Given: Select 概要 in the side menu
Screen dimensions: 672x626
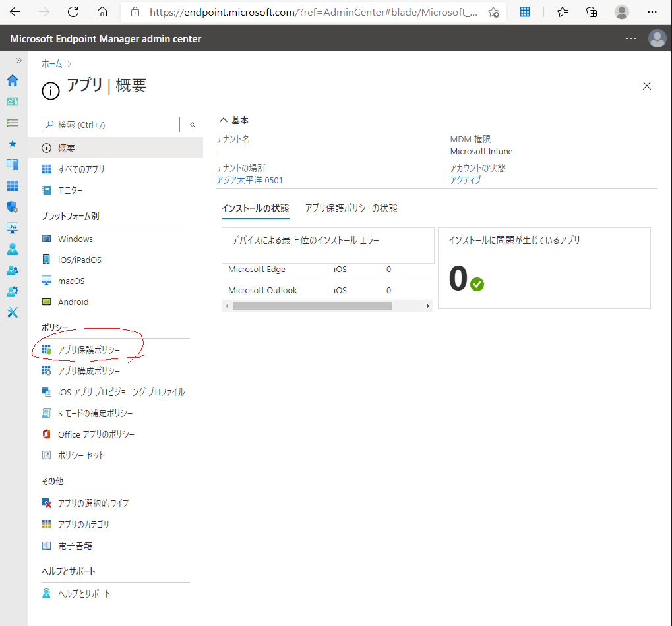Looking at the screenshot, I should pos(115,148).
